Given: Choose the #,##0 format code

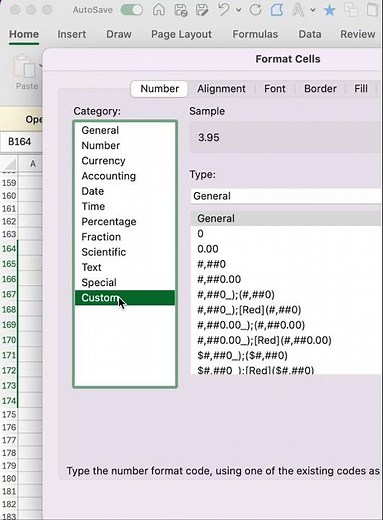Looking at the screenshot, I should point(286,264).
